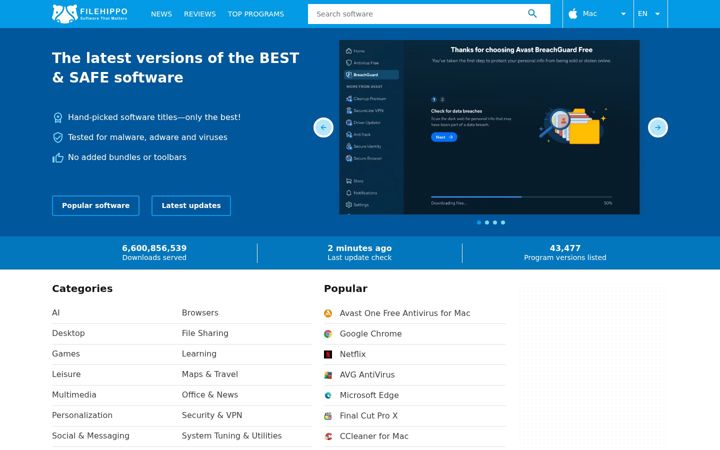The width and height of the screenshot is (720, 450).
Task: Click the Popular software button
Action: click(x=96, y=205)
